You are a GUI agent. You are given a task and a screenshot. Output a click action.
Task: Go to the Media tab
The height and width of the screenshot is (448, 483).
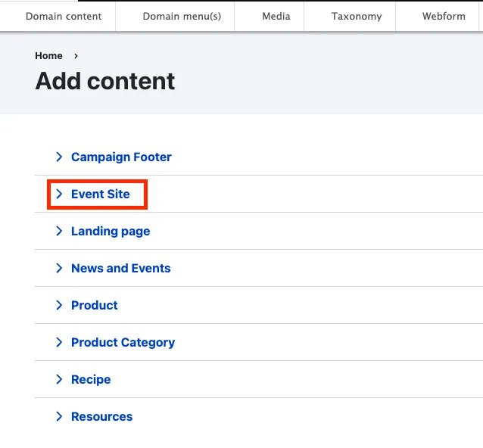[276, 16]
